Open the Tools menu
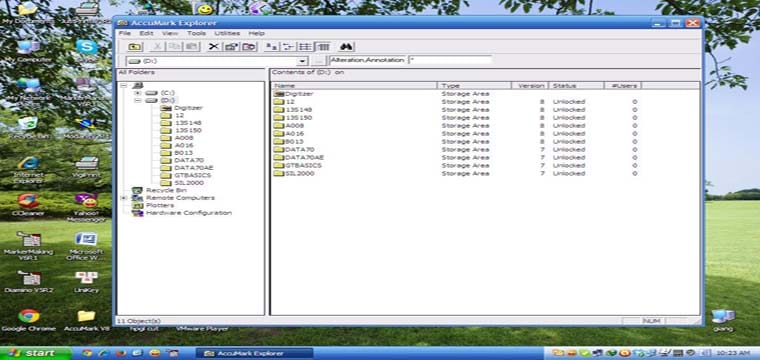The image size is (760, 360). coord(196,33)
